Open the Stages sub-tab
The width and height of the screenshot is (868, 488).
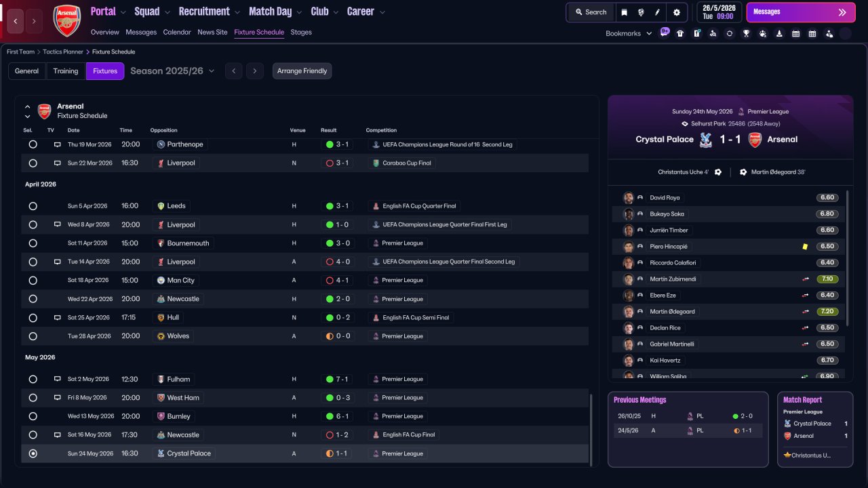(x=301, y=33)
